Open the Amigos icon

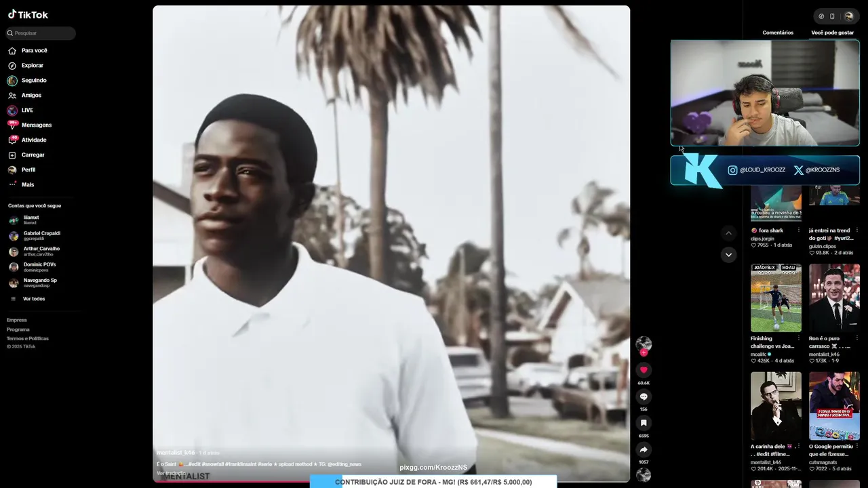12,96
